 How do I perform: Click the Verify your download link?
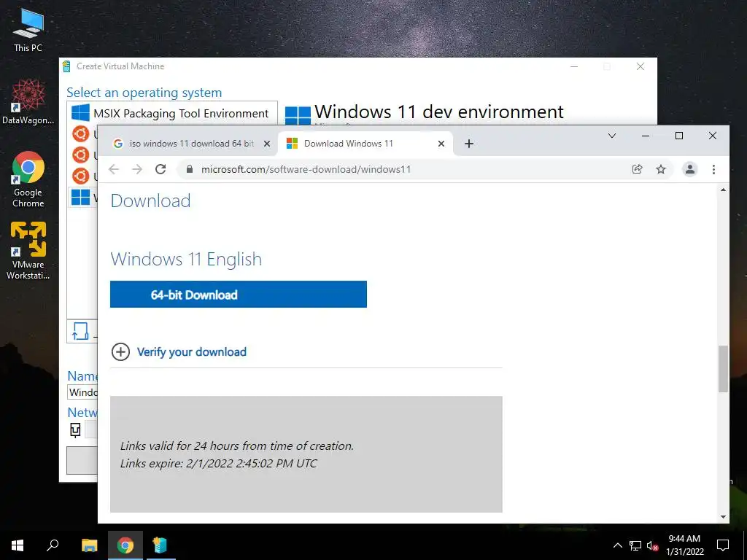(192, 352)
